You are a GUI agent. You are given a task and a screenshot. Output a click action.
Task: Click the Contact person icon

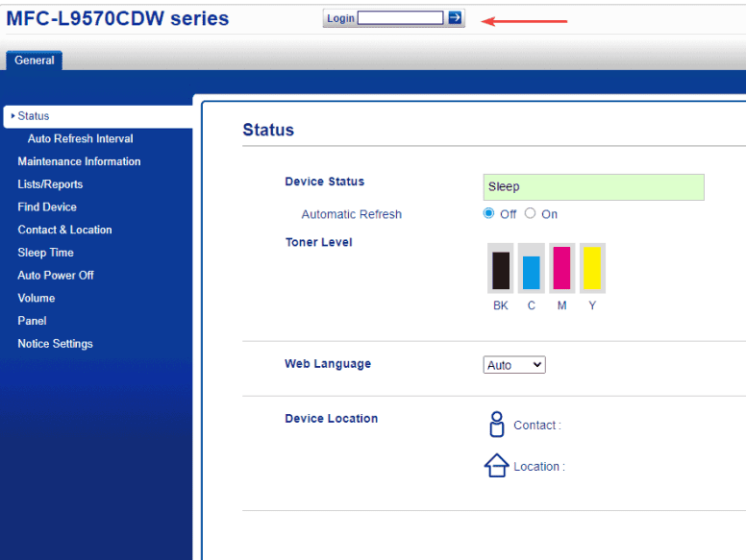[x=496, y=425]
